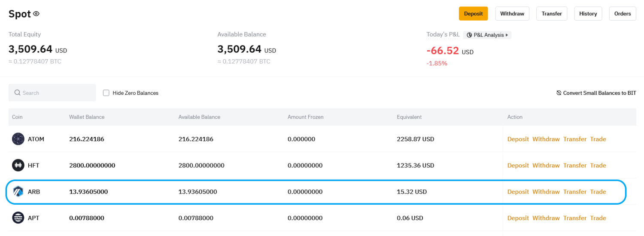Enable Hide Zero Balances checkbox
This screenshot has width=644, height=236.
[106, 93]
